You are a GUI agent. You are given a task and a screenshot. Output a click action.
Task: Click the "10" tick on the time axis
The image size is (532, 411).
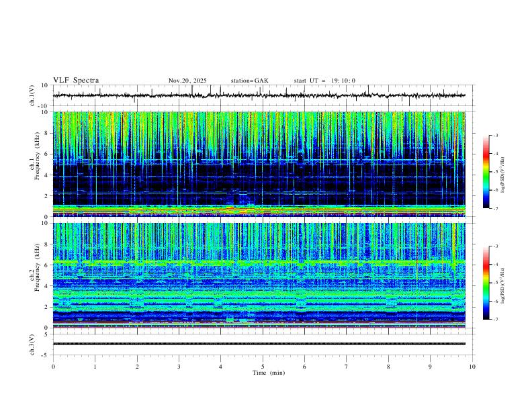pos(472,367)
